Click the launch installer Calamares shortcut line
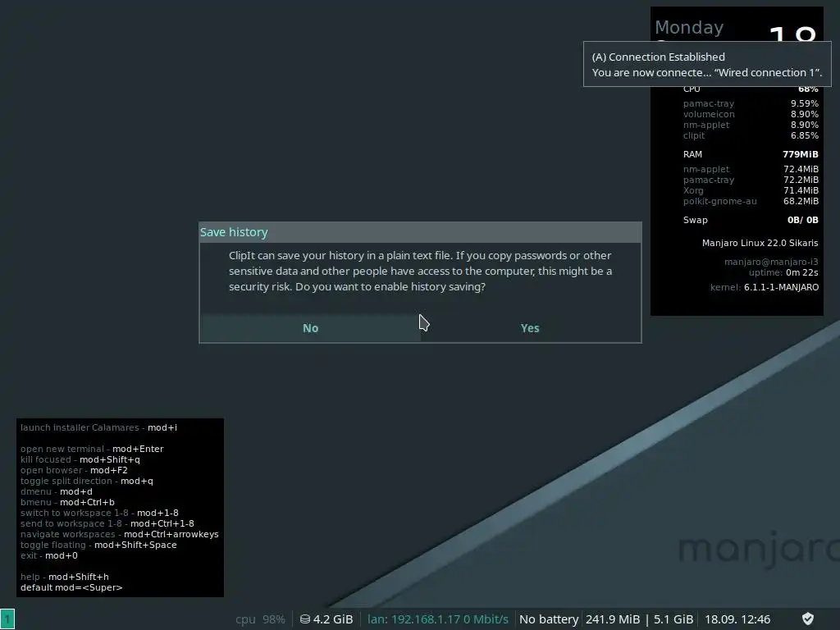Image resolution: width=840 pixels, height=630 pixels. [x=98, y=427]
